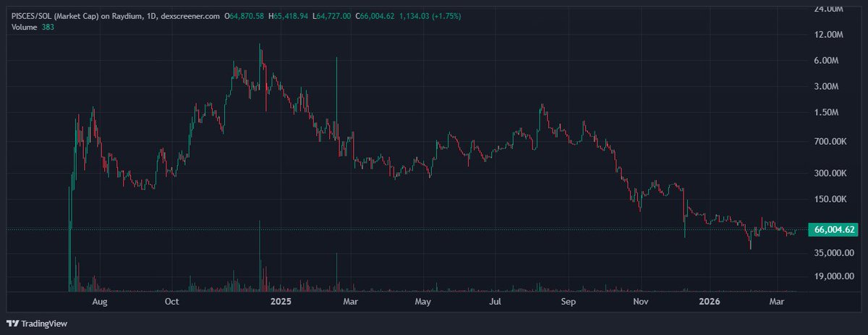Click the PISCES/SOL chart title legend

[x=116, y=15]
